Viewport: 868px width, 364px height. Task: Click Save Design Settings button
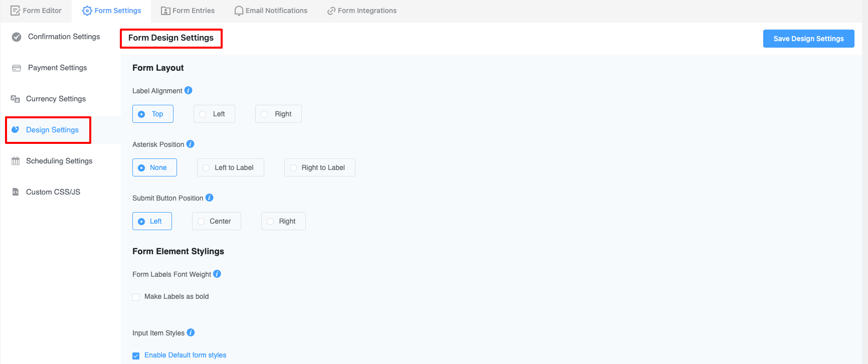[x=808, y=39]
